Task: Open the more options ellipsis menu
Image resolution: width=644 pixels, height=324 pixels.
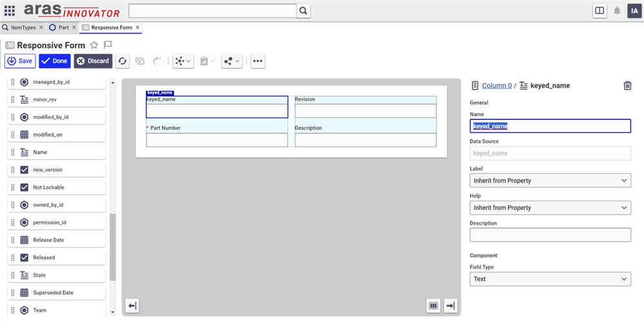Action: [258, 61]
